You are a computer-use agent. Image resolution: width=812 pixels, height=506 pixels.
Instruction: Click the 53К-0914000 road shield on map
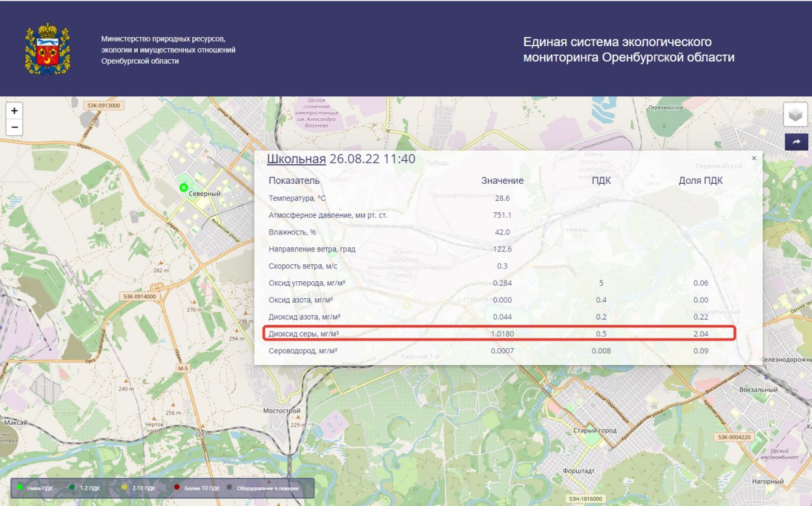(x=140, y=296)
